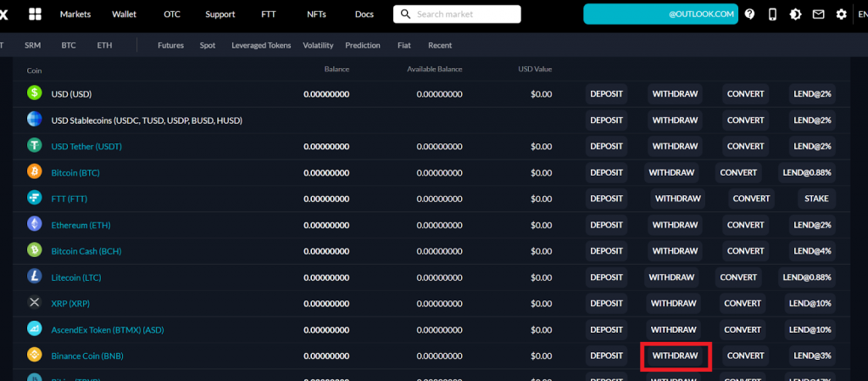Focus the Search market field
The image size is (868, 381).
[x=457, y=14]
